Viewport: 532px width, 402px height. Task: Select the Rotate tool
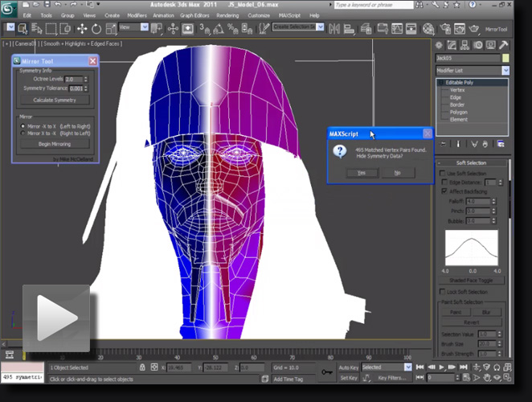pyautogui.click(x=96, y=29)
